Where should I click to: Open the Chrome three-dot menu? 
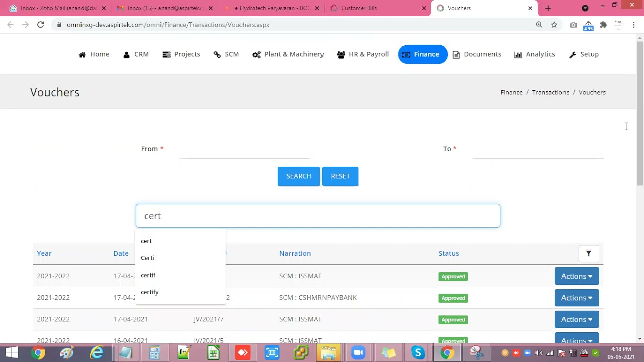[634, 25]
